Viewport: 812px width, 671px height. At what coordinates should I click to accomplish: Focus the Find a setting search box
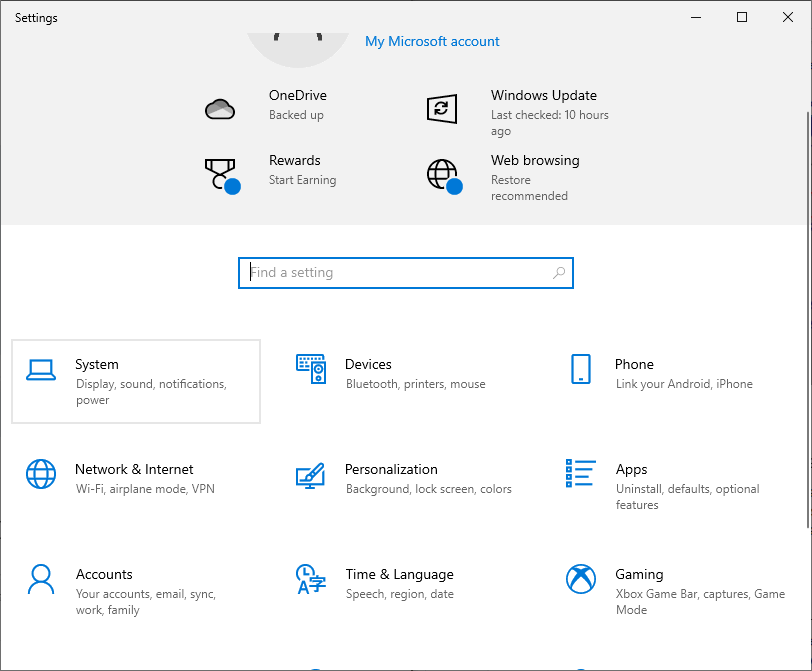pos(400,273)
